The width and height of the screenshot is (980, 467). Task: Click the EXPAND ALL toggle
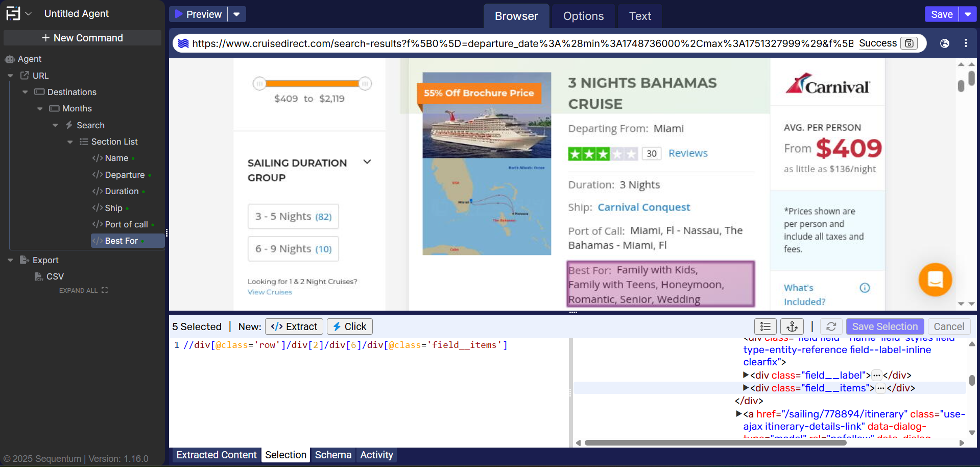[83, 290]
